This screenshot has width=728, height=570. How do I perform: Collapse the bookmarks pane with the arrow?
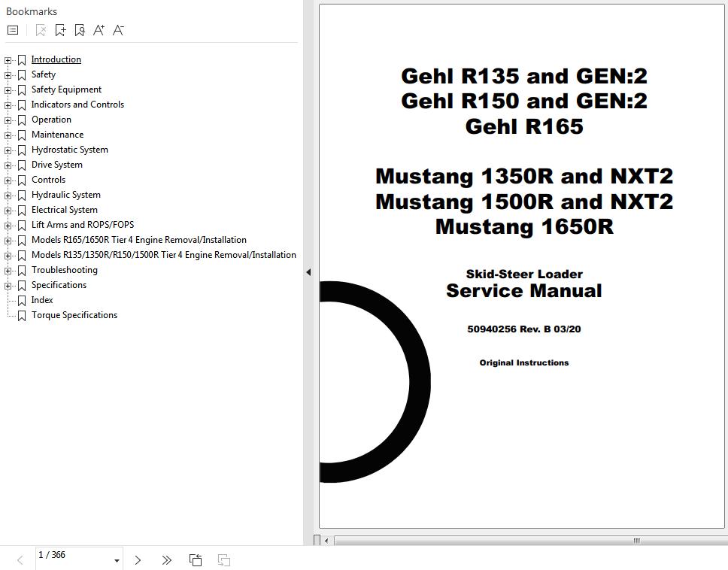coord(308,272)
